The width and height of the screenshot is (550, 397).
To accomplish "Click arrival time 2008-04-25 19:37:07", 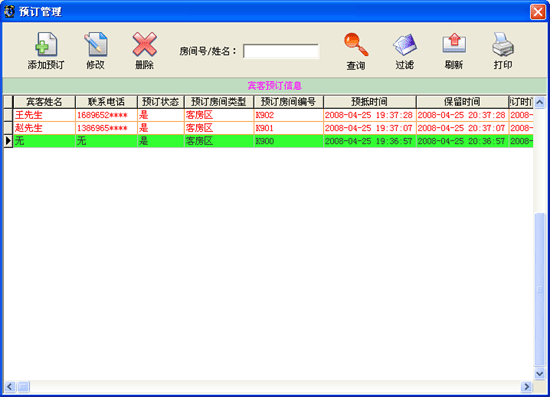I will (x=370, y=128).
